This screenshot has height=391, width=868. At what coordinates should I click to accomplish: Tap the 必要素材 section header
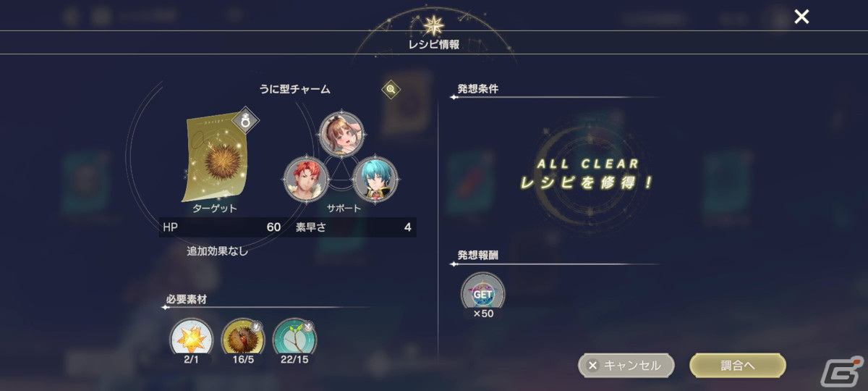coord(187,299)
